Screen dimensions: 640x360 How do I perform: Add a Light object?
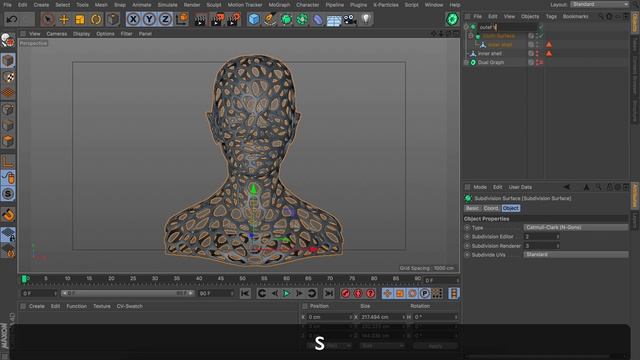point(366,19)
